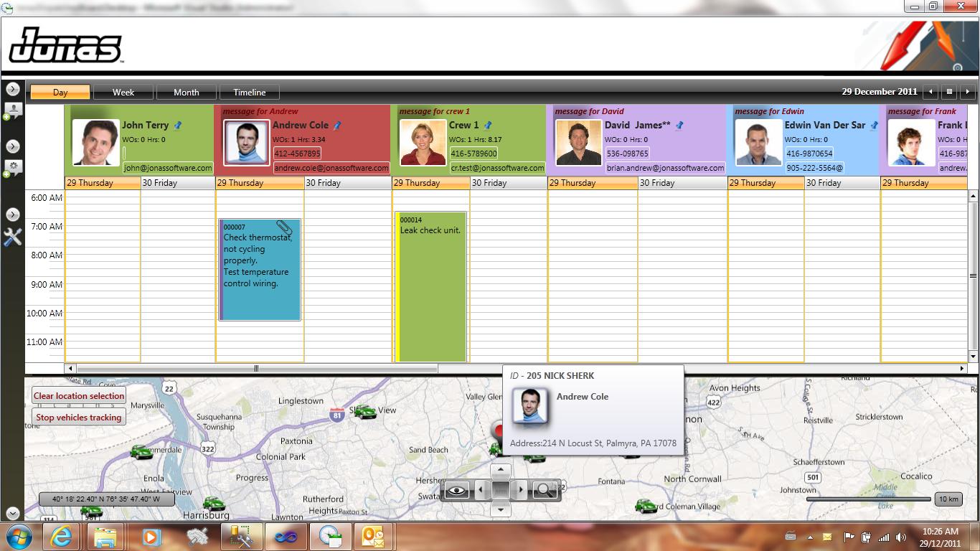The width and height of the screenshot is (980, 551).
Task: Switch to the Month view tab
Action: tap(187, 92)
